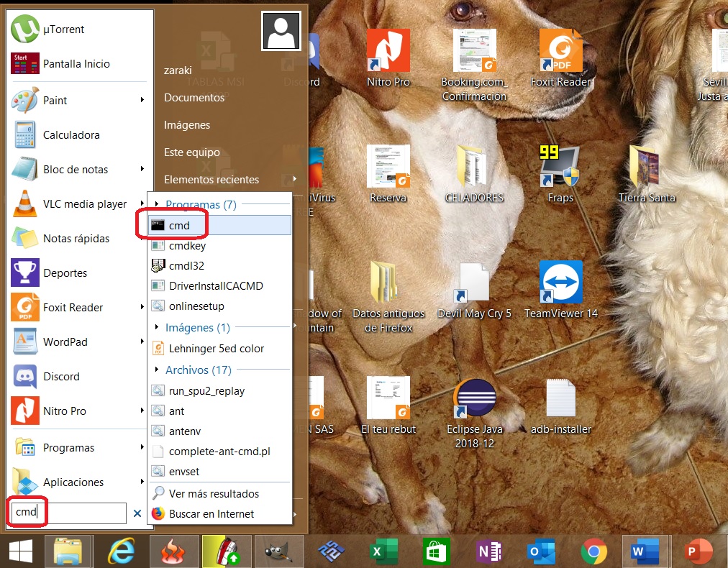Image resolution: width=728 pixels, height=568 pixels.
Task: Open Excel from the taskbar
Action: 383,551
